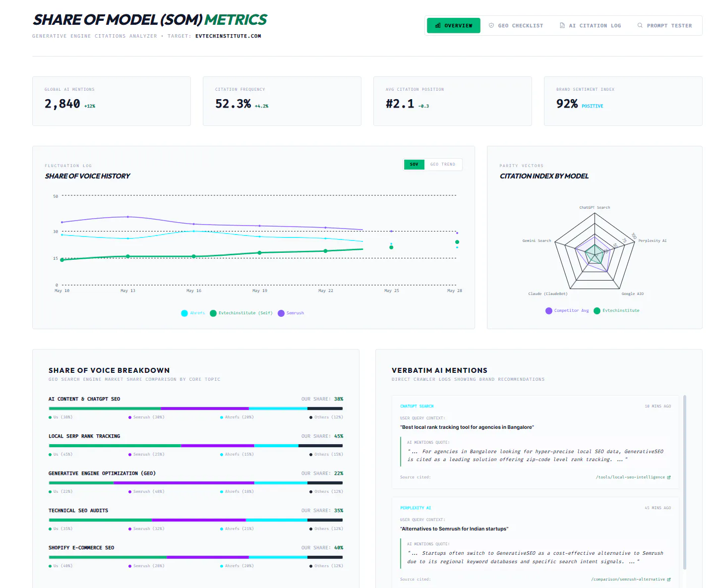The width and height of the screenshot is (715, 588).
Task: Toggle Evtechinstitute radar legend entry
Action: pos(617,310)
